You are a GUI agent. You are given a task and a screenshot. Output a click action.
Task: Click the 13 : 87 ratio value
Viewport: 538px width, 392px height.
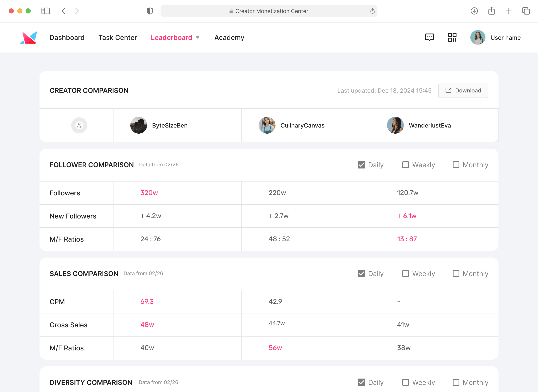[x=407, y=239]
